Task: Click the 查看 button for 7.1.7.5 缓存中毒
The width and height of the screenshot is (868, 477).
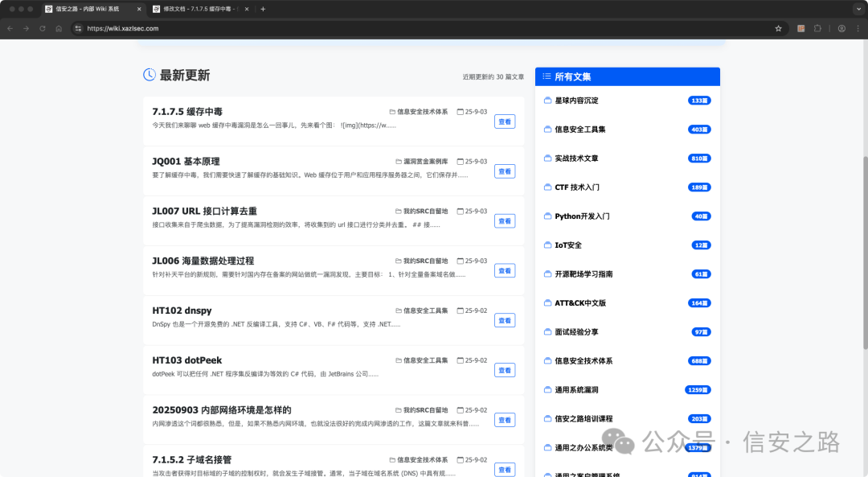Action: (505, 121)
